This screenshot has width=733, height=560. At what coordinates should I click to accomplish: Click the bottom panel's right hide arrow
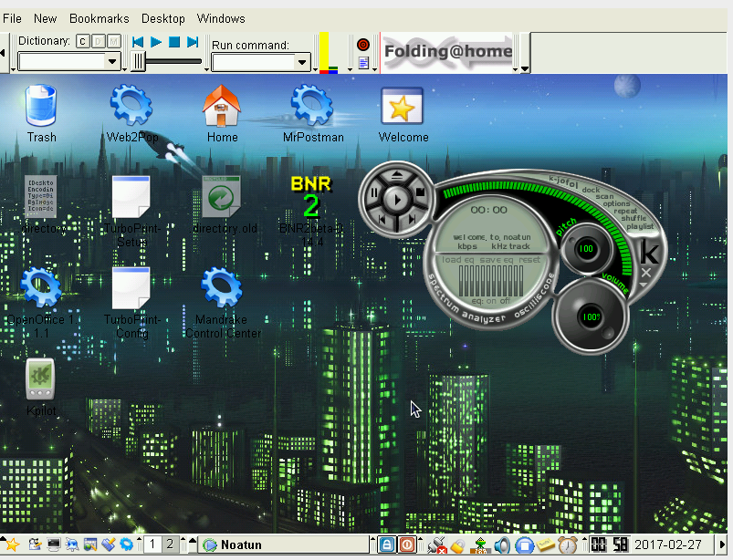[x=721, y=544]
